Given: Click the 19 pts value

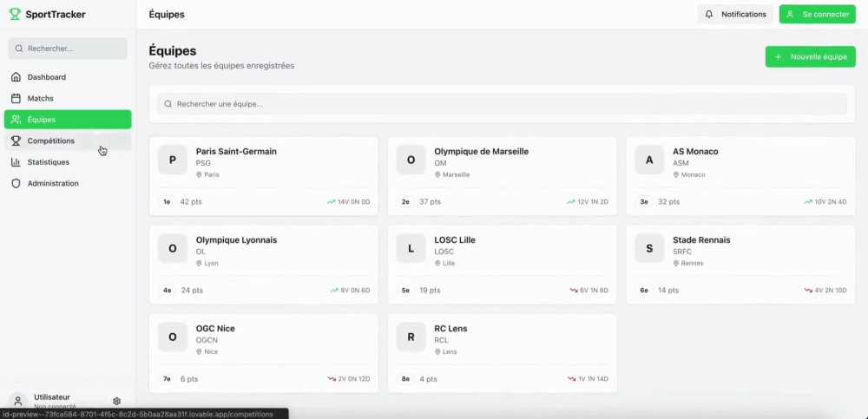Looking at the screenshot, I should click(x=431, y=290).
